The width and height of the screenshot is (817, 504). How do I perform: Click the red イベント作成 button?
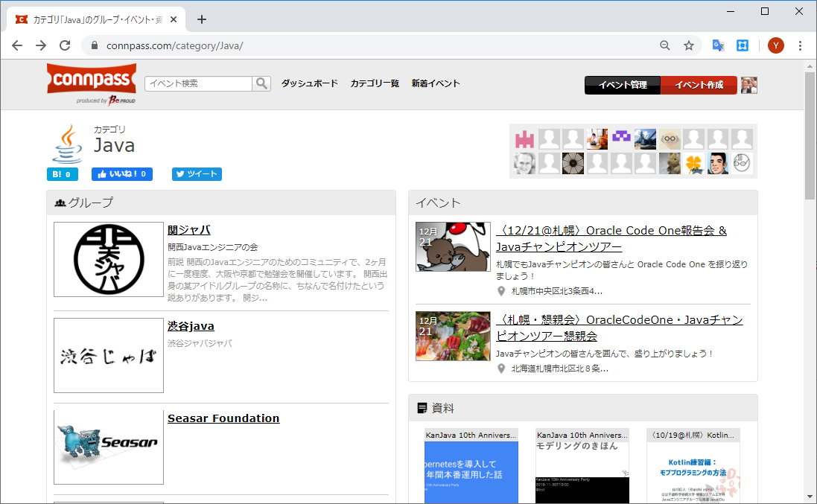[x=699, y=85]
